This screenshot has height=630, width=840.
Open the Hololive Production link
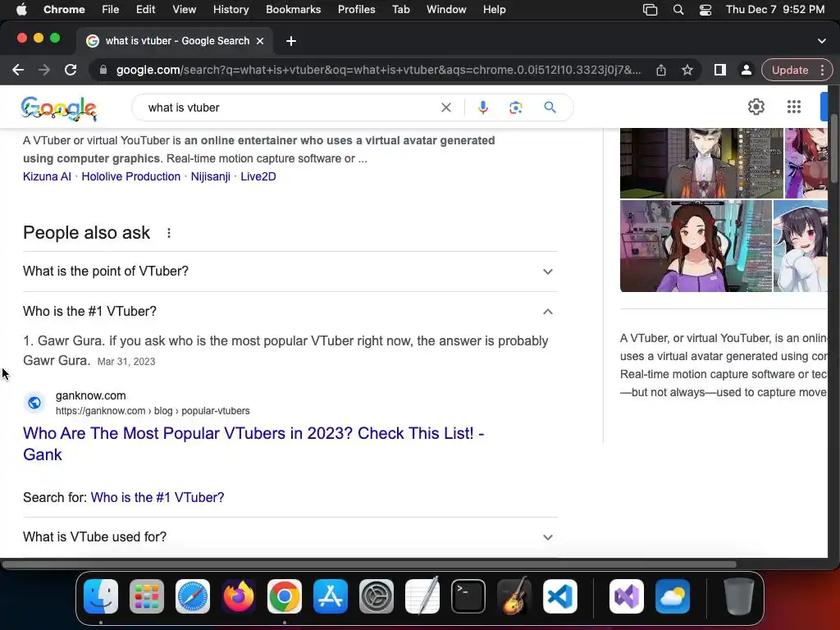click(x=130, y=176)
